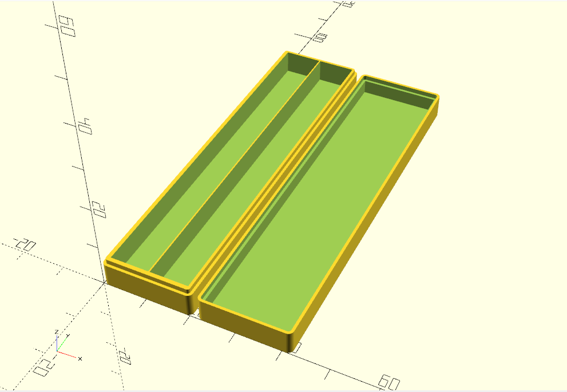Select the divided tray with center partition
The image size is (567, 392).
(x=230, y=183)
